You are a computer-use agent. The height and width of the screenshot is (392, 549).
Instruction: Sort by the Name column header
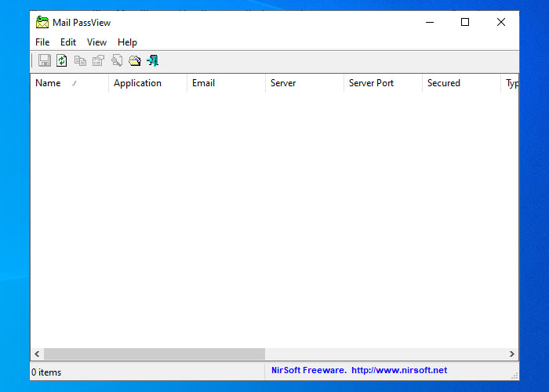point(69,83)
